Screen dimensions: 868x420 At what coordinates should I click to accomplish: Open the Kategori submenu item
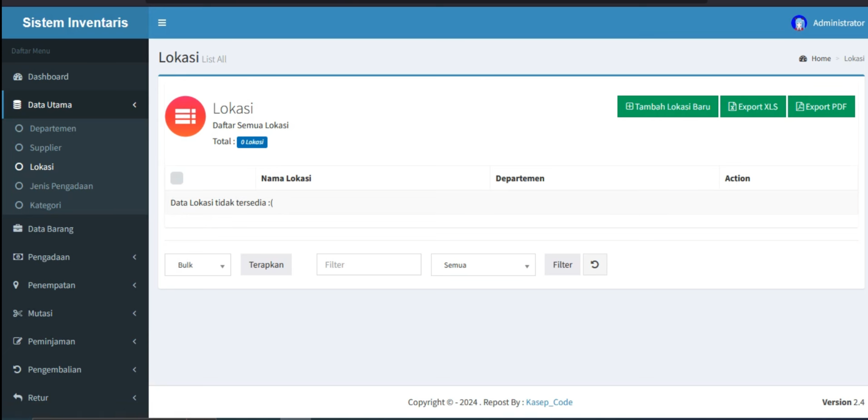tap(75, 205)
